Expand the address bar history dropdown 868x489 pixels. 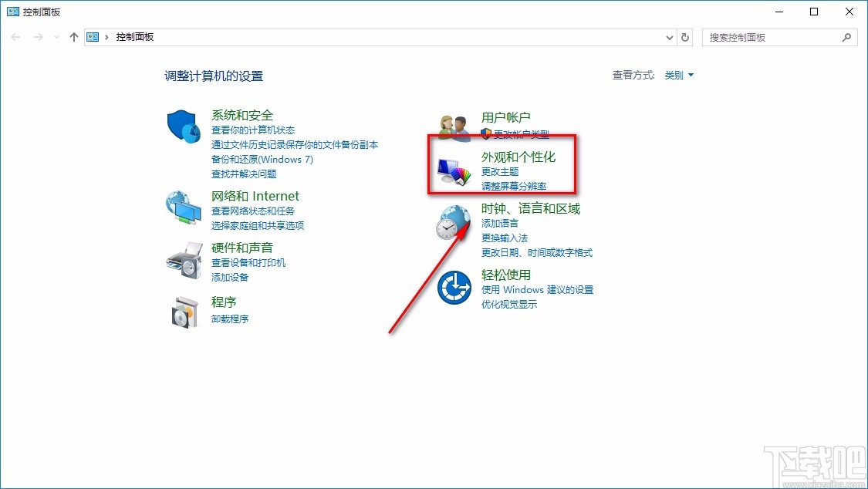click(x=670, y=36)
